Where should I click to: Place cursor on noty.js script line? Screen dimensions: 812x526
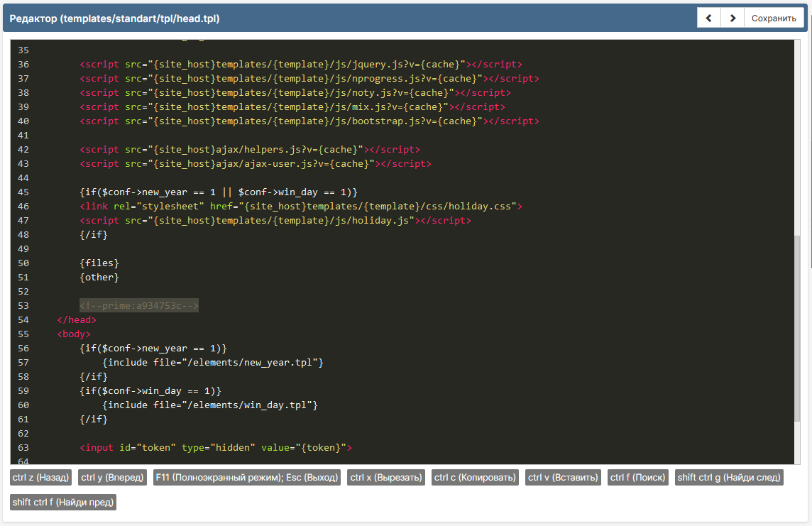(x=295, y=93)
